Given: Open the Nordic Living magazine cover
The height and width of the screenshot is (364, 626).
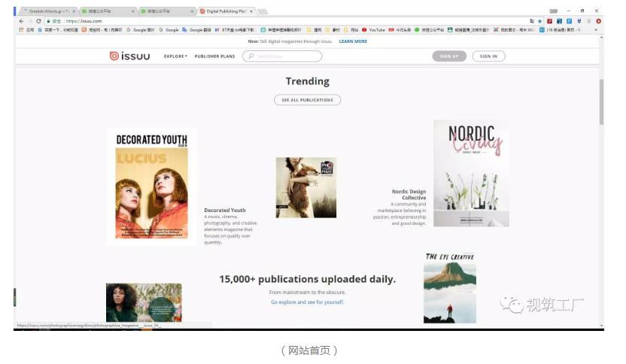Looking at the screenshot, I should tap(472, 173).
